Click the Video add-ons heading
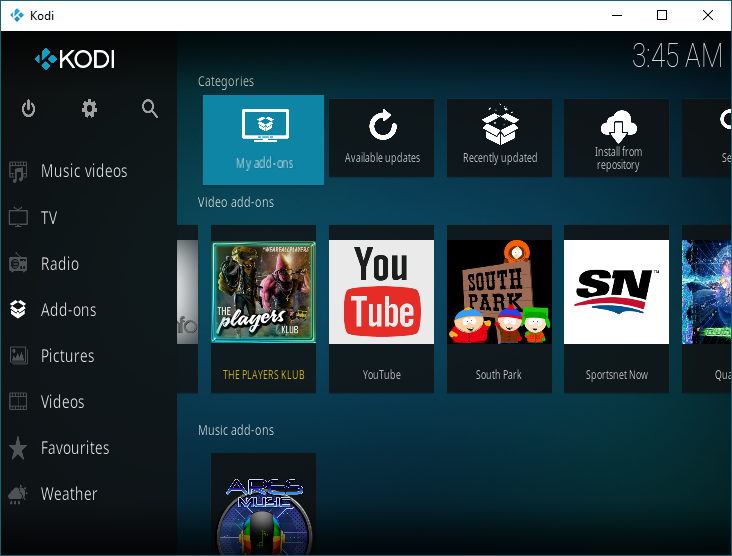 236,202
